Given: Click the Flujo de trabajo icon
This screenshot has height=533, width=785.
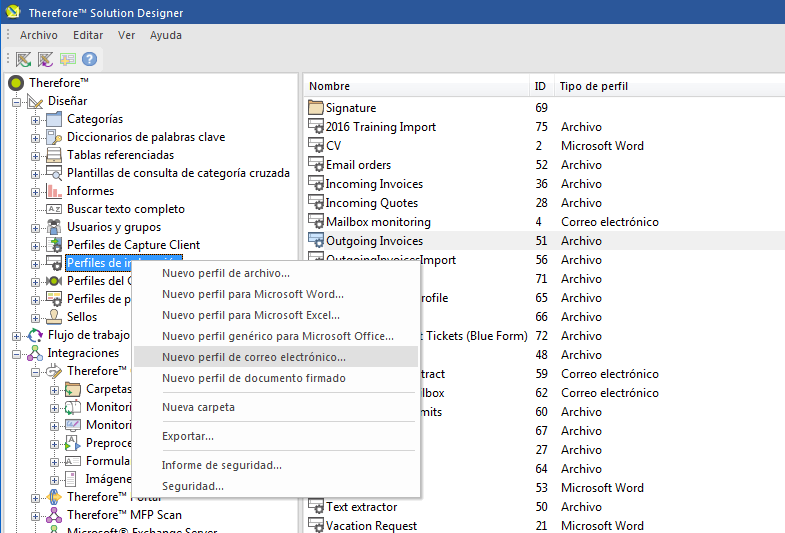Looking at the screenshot, I should tap(35, 335).
